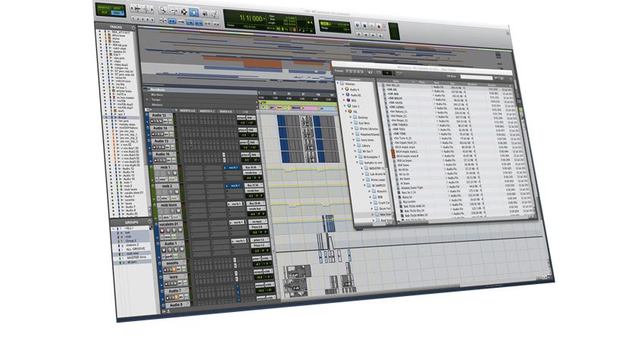Click mob 1 vox fx 1 send
644x362 pixels.
click(x=233, y=167)
